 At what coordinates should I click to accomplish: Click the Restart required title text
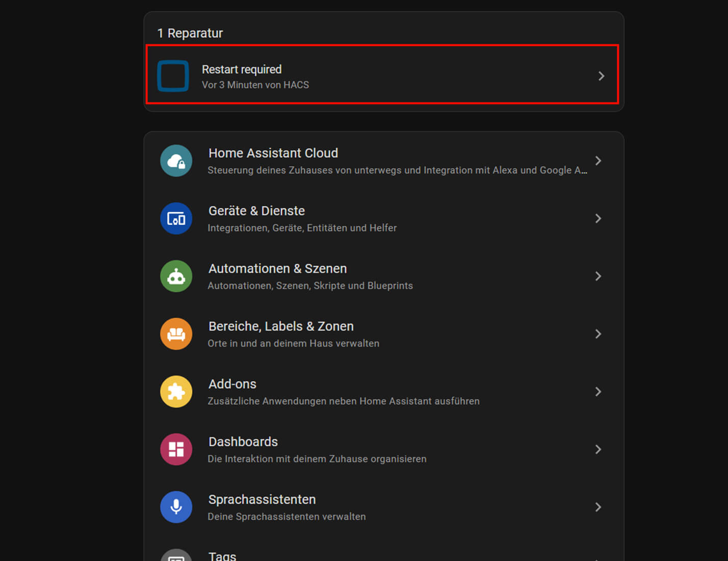[242, 69]
